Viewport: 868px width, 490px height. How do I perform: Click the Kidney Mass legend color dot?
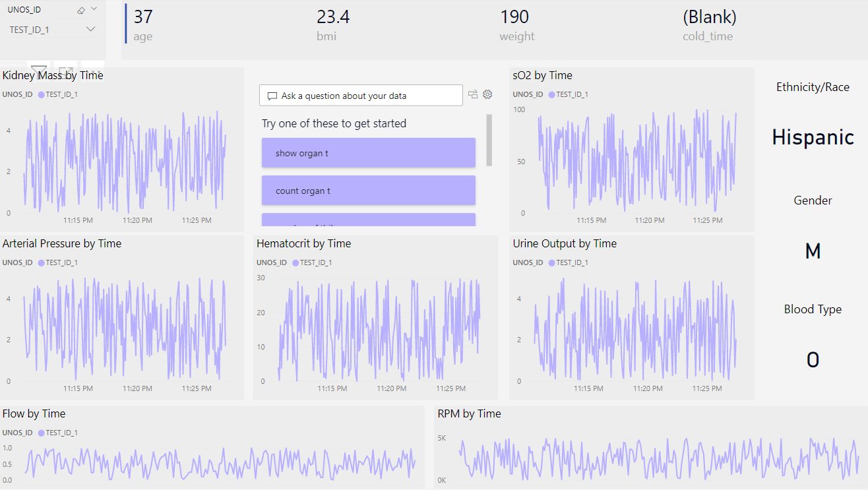point(41,94)
